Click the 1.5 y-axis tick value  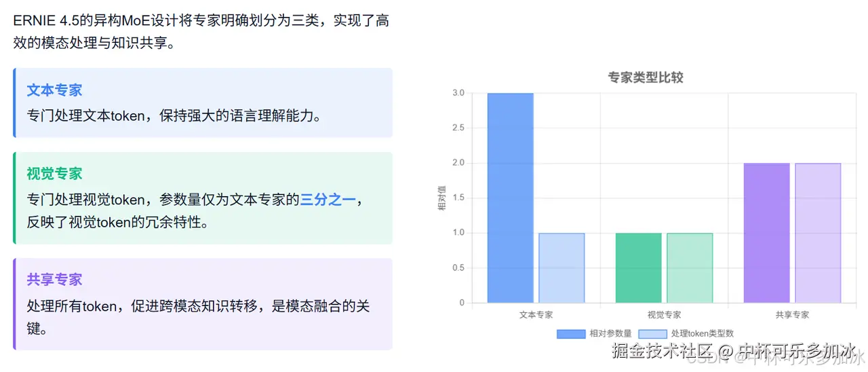tap(458, 198)
